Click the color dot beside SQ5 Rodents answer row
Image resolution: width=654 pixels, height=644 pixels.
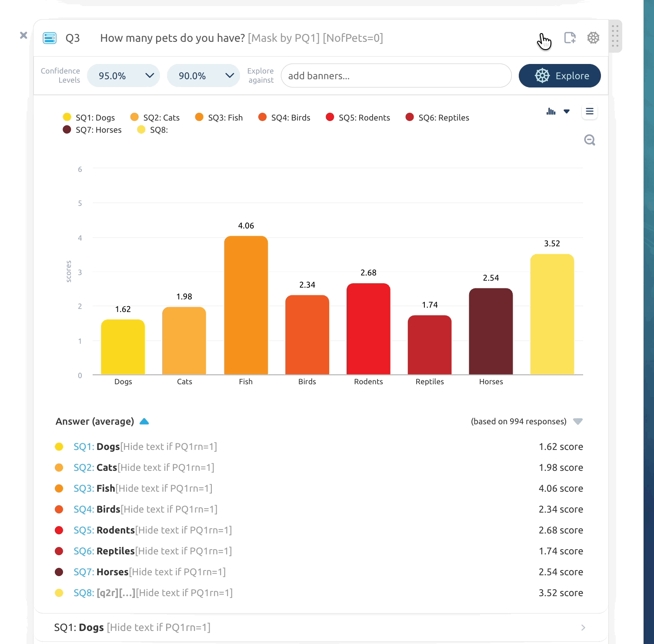59,530
